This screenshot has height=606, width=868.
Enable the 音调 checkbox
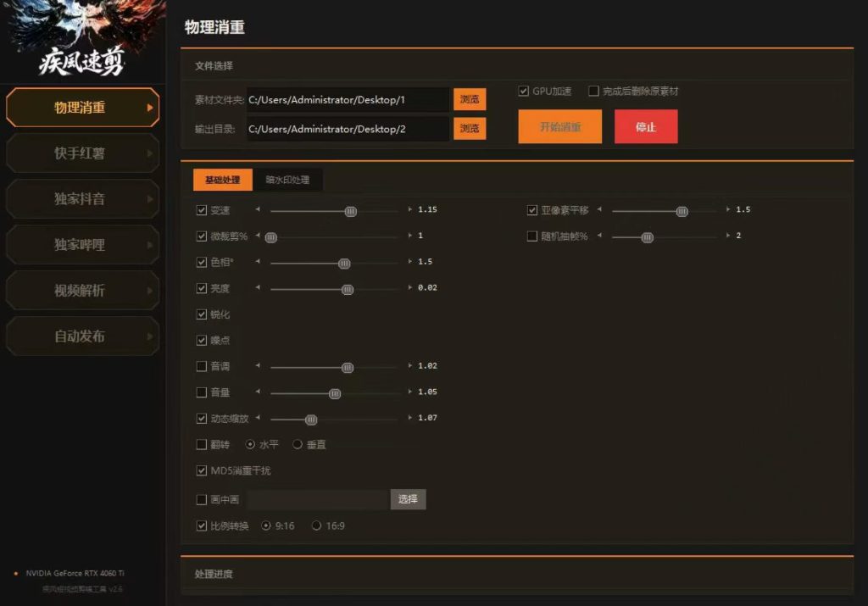coord(202,366)
